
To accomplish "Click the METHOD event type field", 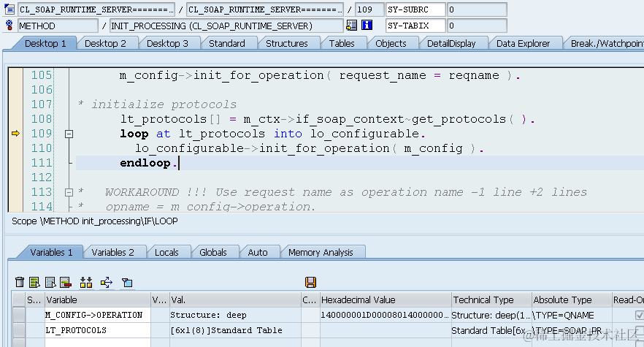I will [58, 26].
